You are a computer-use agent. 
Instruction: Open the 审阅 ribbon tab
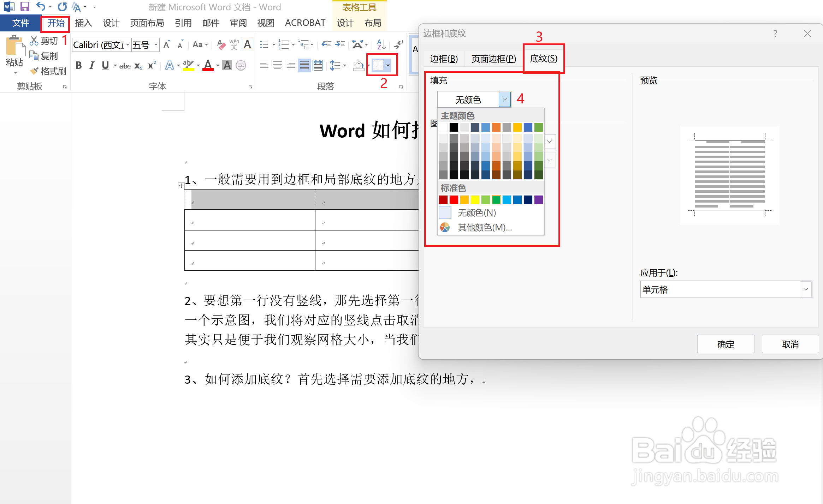point(238,23)
